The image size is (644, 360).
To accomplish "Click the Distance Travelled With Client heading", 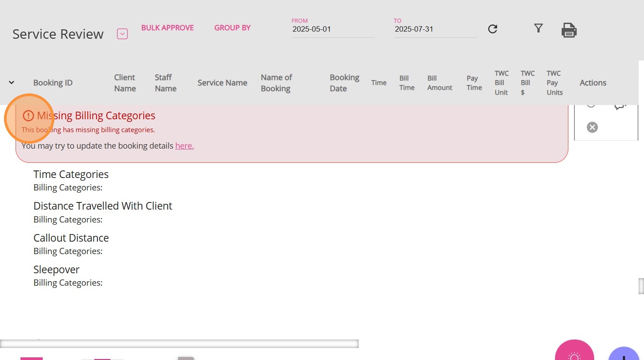I will [x=103, y=206].
